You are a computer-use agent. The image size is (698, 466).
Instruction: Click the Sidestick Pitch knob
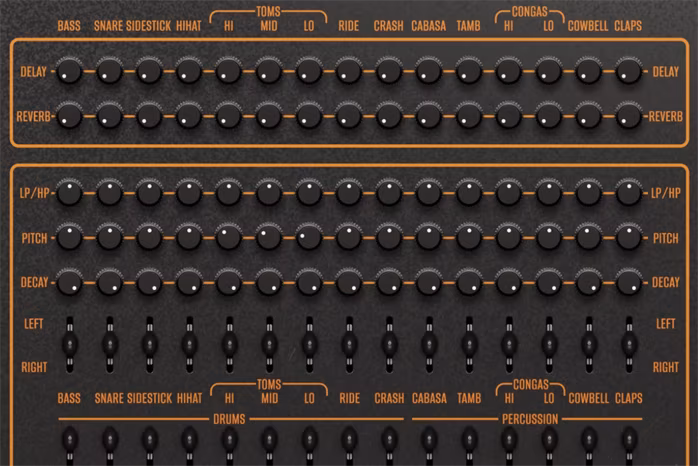149,238
